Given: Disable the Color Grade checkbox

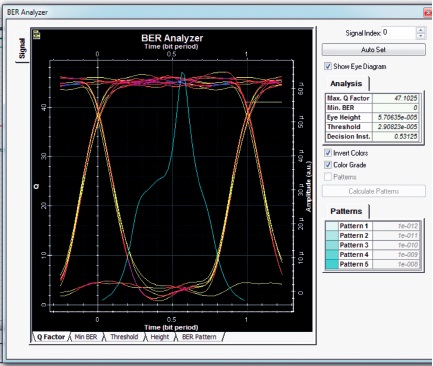Looking at the screenshot, I should (328, 165).
